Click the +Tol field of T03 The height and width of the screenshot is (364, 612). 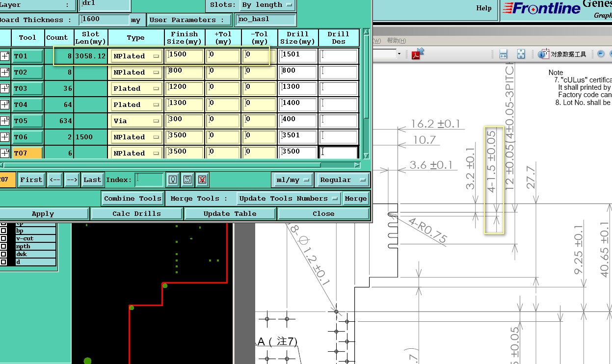(224, 88)
